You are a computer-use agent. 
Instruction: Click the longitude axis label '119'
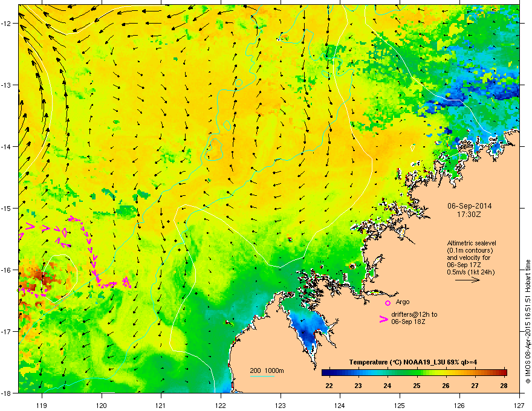point(42,405)
